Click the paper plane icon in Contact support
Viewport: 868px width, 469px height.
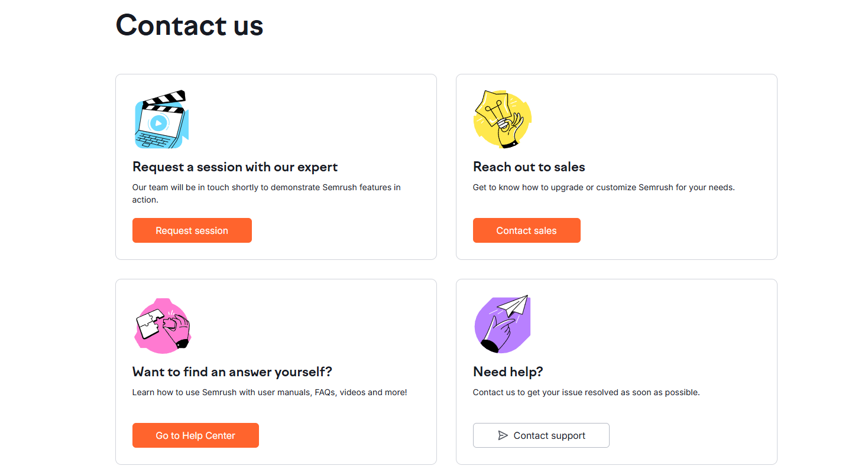503,435
